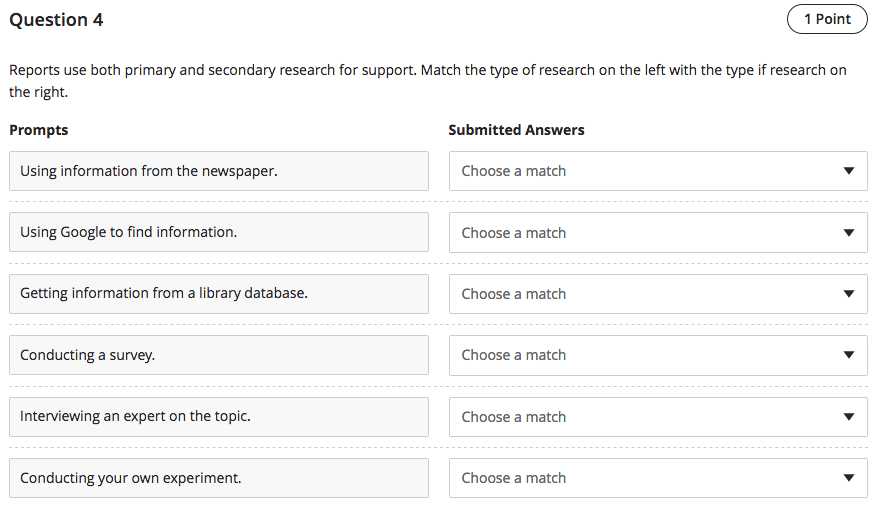Click the '1 Point' badge
Viewport: 889px width, 519px height.
(x=827, y=19)
